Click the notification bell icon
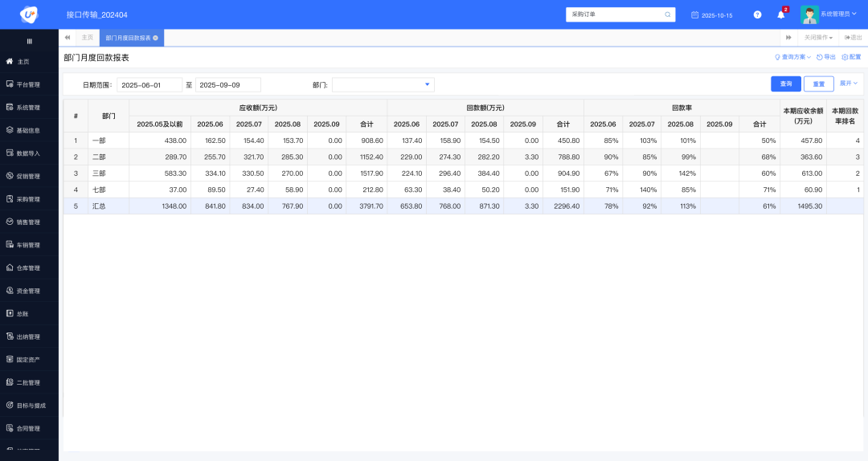The width and height of the screenshot is (868, 461). (780, 14)
